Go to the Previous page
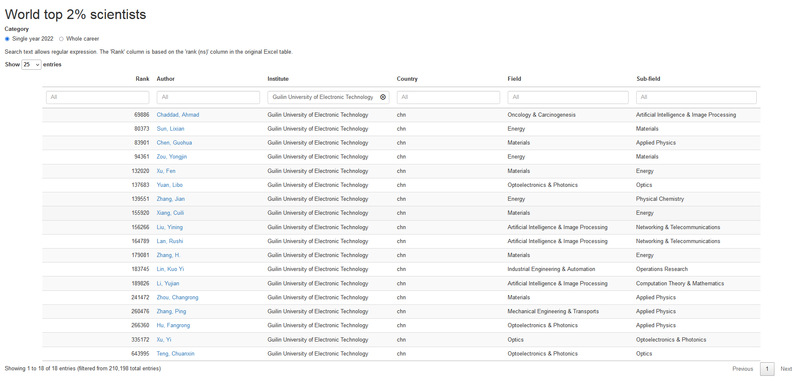Screen dimensions: 798x383 [x=743, y=369]
